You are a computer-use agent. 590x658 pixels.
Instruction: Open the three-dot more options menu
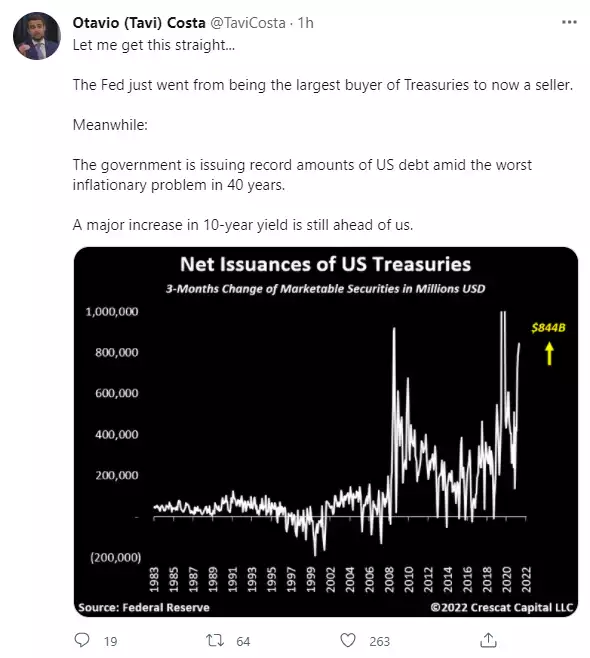569,22
